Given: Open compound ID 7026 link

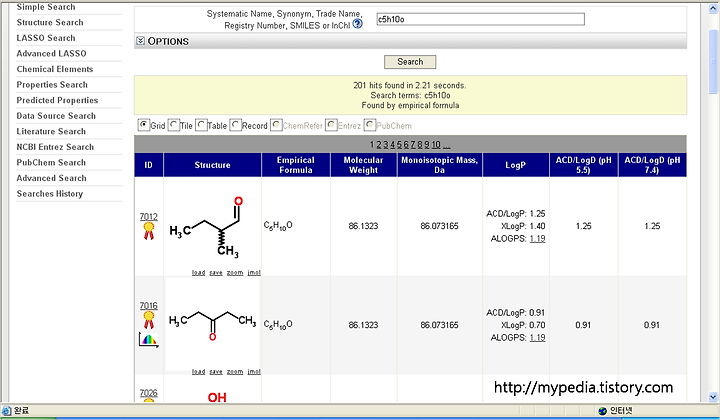Looking at the screenshot, I should click(x=148, y=393).
